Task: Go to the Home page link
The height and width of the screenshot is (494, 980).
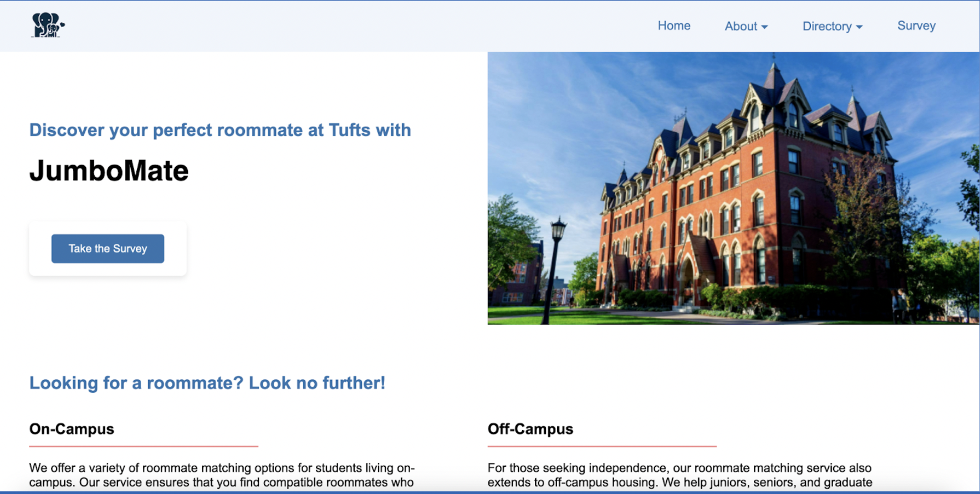Action: (674, 25)
